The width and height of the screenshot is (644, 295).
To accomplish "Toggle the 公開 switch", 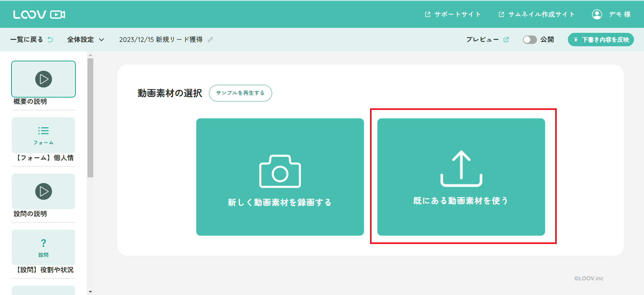I will coord(530,40).
